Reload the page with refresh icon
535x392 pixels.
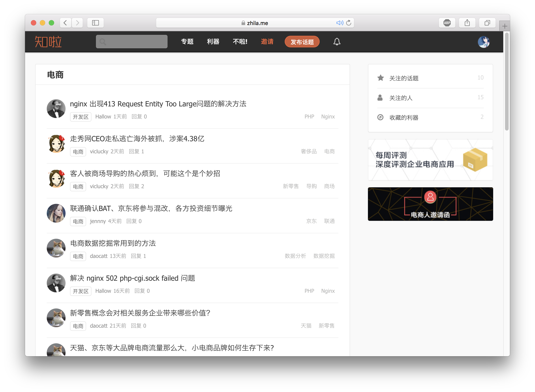click(349, 23)
